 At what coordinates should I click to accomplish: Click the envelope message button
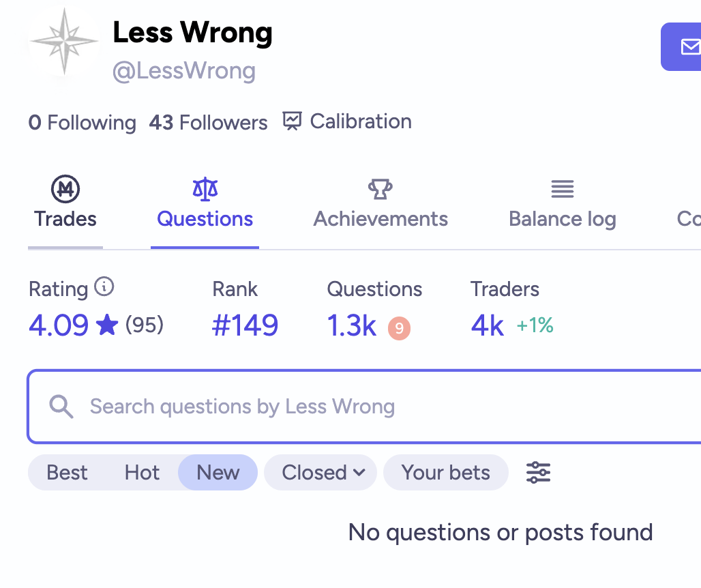(x=689, y=46)
